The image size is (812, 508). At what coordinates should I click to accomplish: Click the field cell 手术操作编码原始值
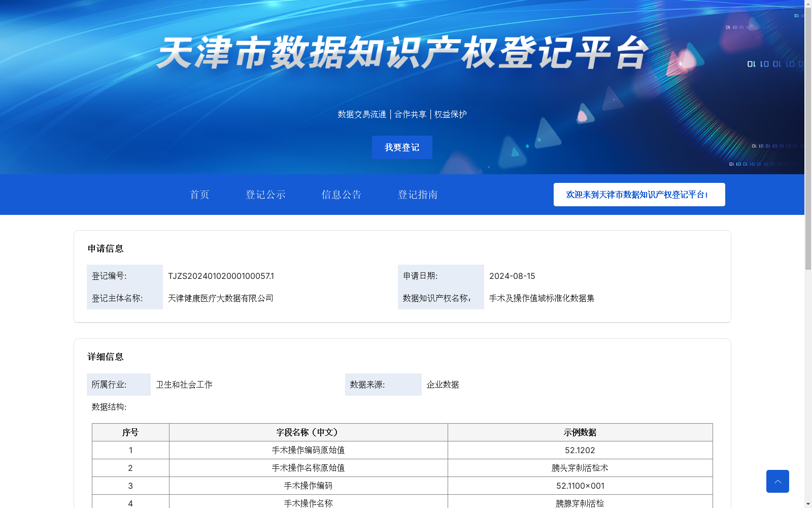[308, 450]
